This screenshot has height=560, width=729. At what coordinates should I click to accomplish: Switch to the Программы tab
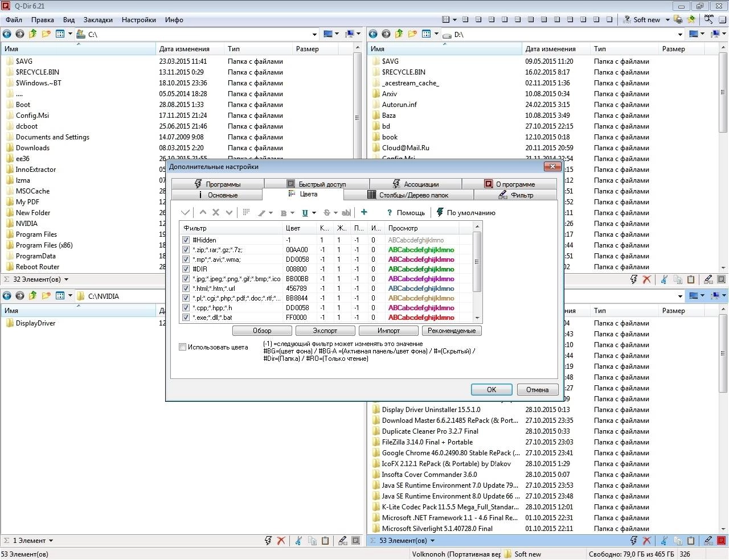click(x=218, y=184)
